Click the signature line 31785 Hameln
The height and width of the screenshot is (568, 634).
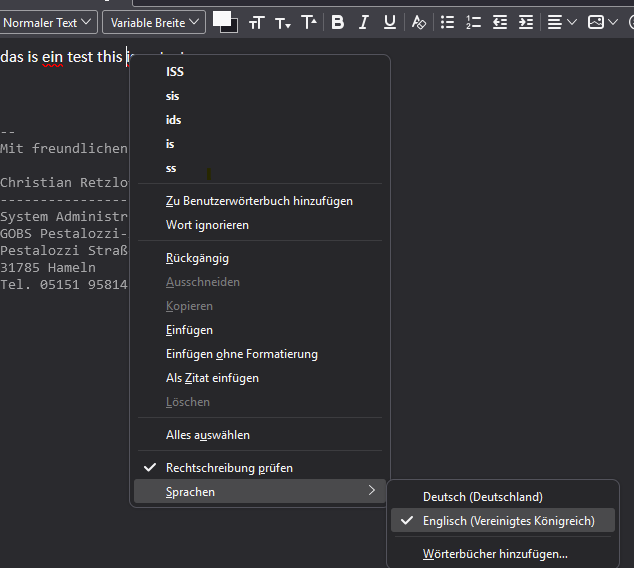tap(48, 268)
